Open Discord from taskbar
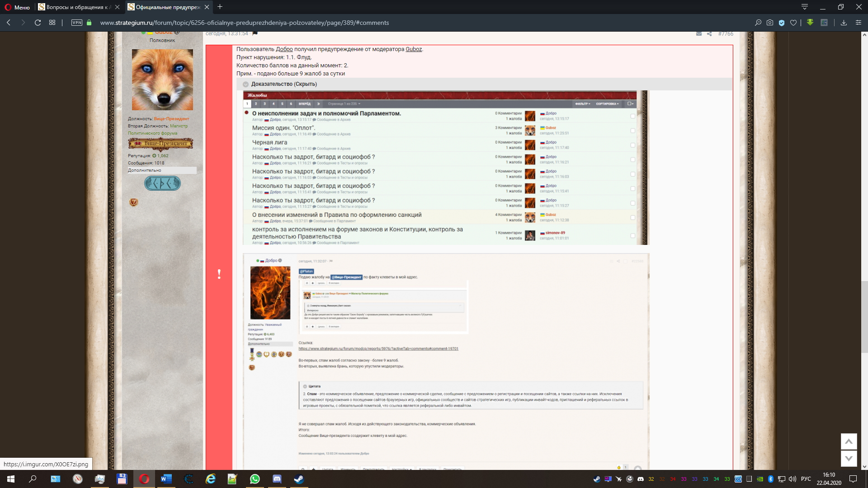This screenshot has height=488, width=868. tap(277, 479)
